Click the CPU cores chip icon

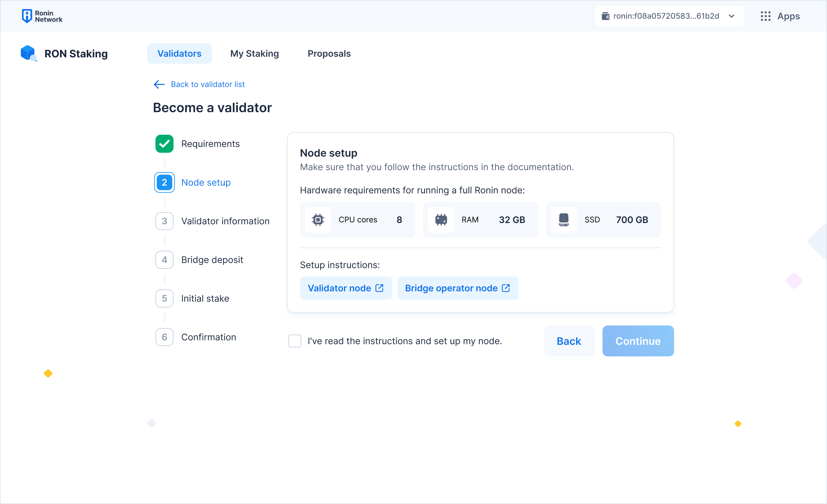pos(318,220)
